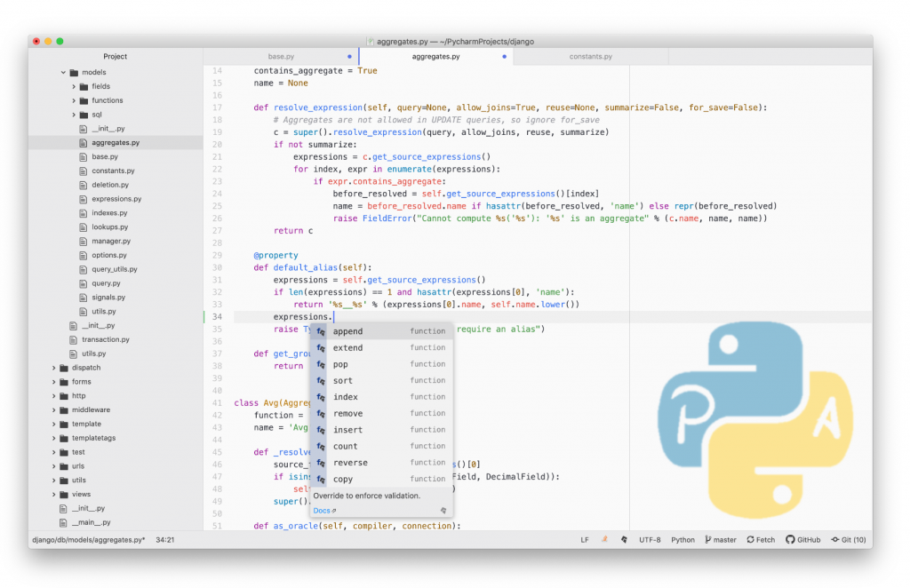Click Fetch in the status bar
This screenshot has height=588, width=910.
[x=761, y=539]
